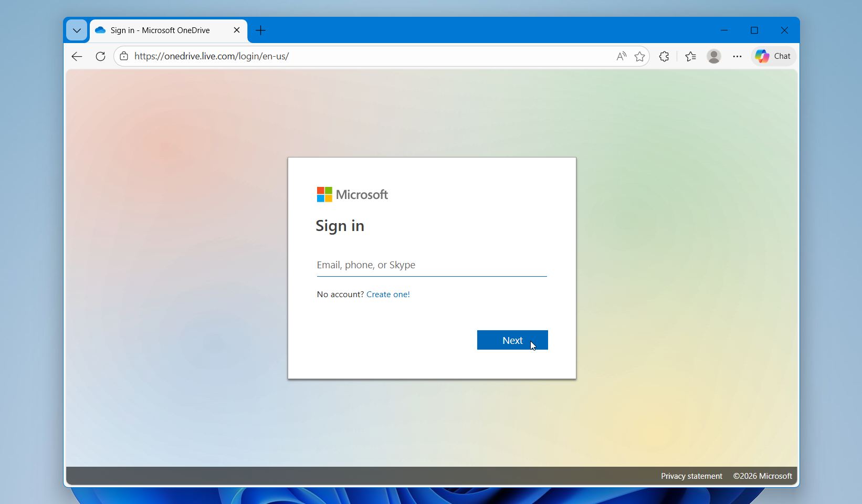Open the Create one! account link
The width and height of the screenshot is (862, 504).
(388, 294)
